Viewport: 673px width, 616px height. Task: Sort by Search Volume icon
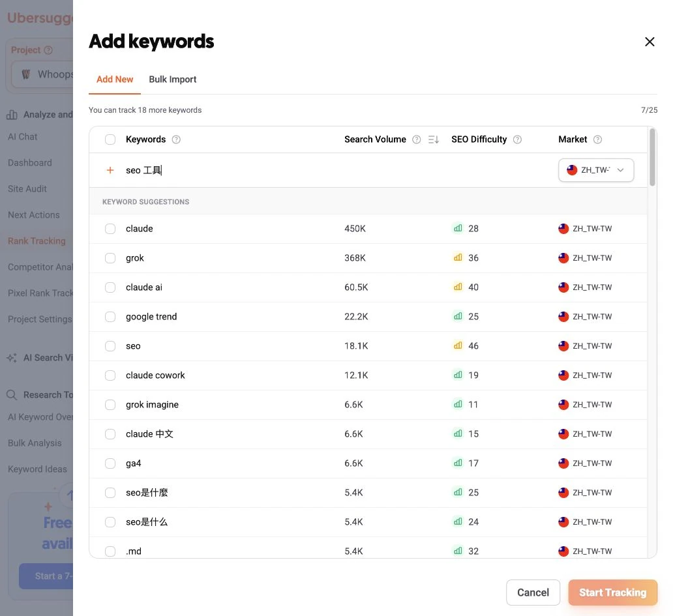(x=434, y=139)
